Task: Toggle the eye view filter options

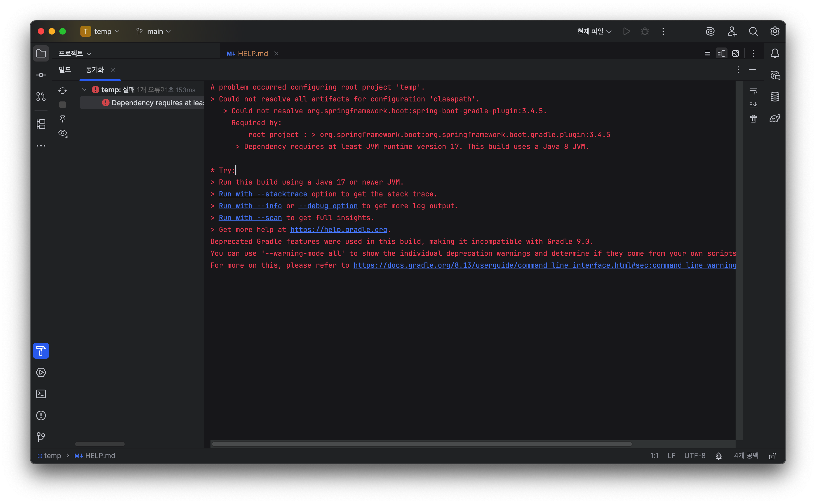Action: coord(62,133)
